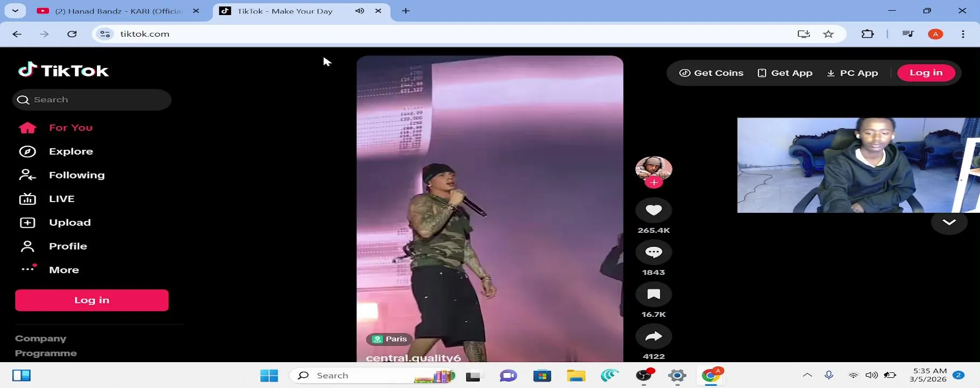The width and height of the screenshot is (980, 388).
Task: Close the YouTube browser tab
Action: point(196,11)
